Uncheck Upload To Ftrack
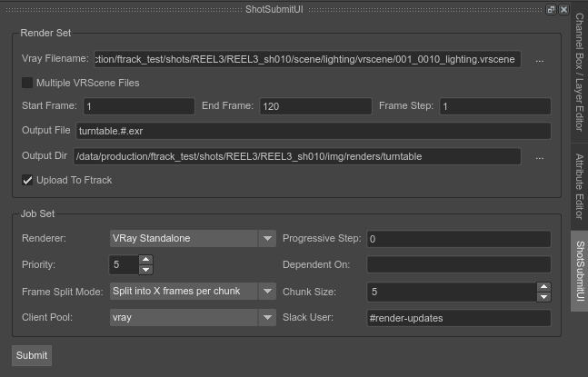The image size is (588, 377). (x=27, y=180)
